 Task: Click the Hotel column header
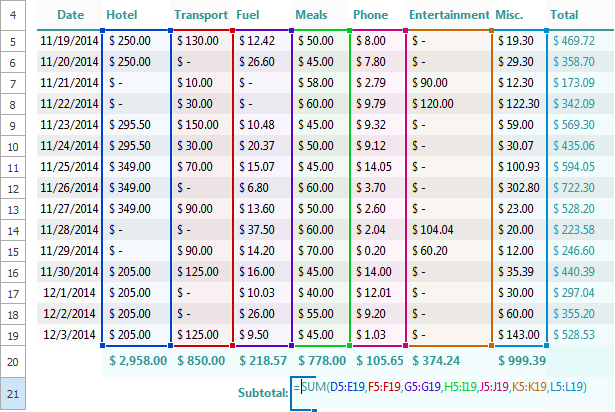coord(122,15)
